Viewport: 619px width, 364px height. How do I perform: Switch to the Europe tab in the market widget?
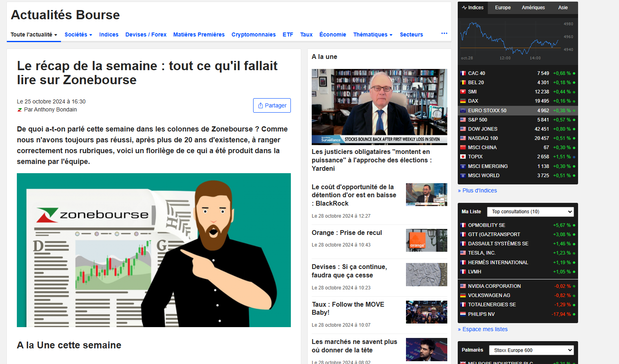(503, 8)
